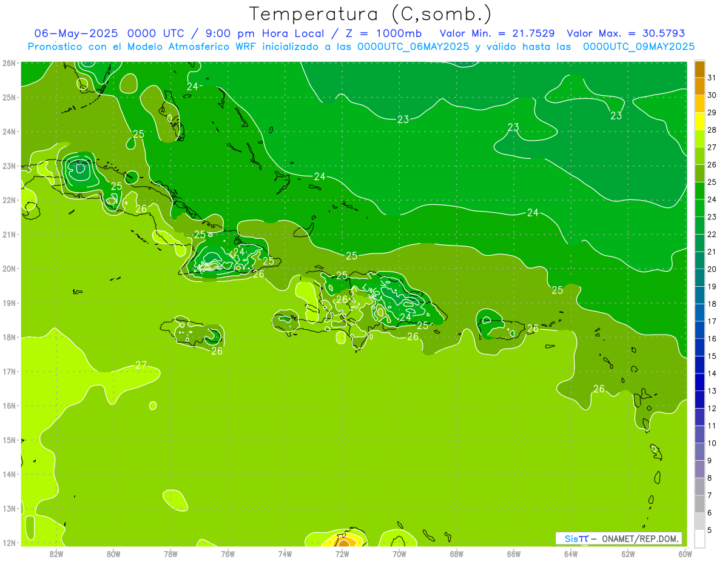The image size is (728, 562).
Task: Click the '68W' longitude axis label
Action: 457,554
